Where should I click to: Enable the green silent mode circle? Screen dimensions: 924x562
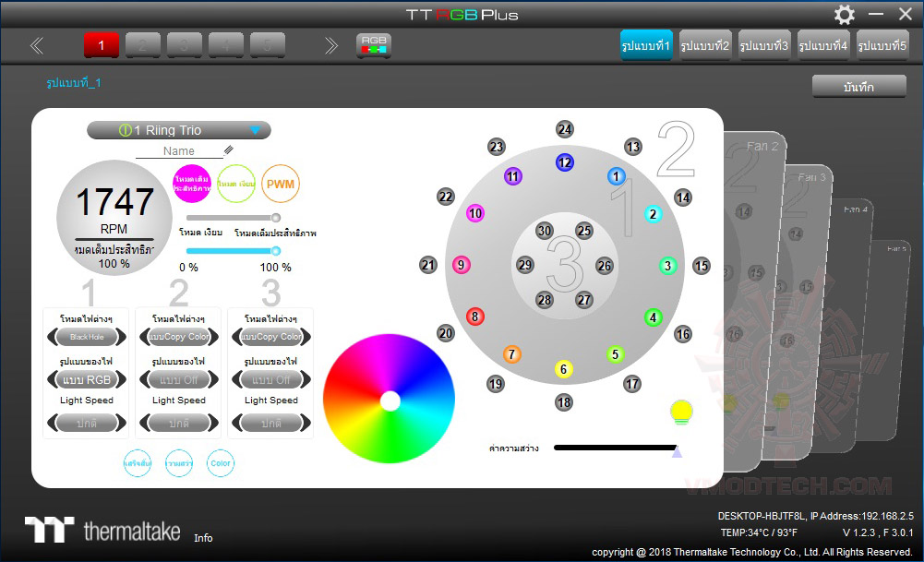(235, 184)
